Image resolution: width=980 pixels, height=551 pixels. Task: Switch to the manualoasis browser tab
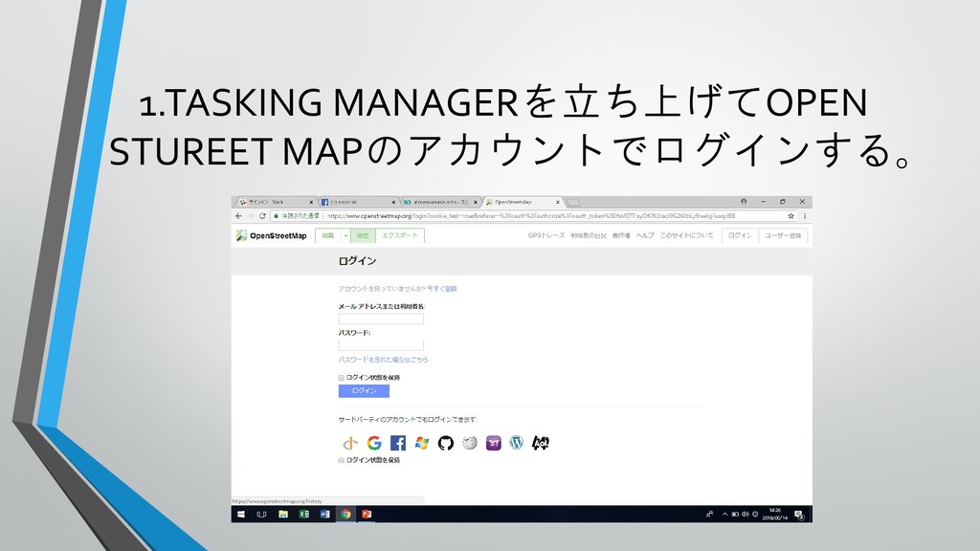(438, 203)
